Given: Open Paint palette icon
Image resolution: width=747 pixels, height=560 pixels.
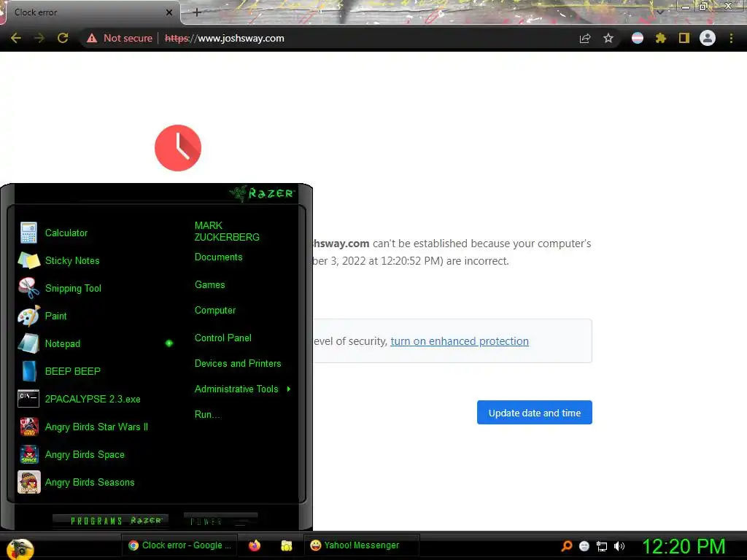Looking at the screenshot, I should (x=28, y=316).
